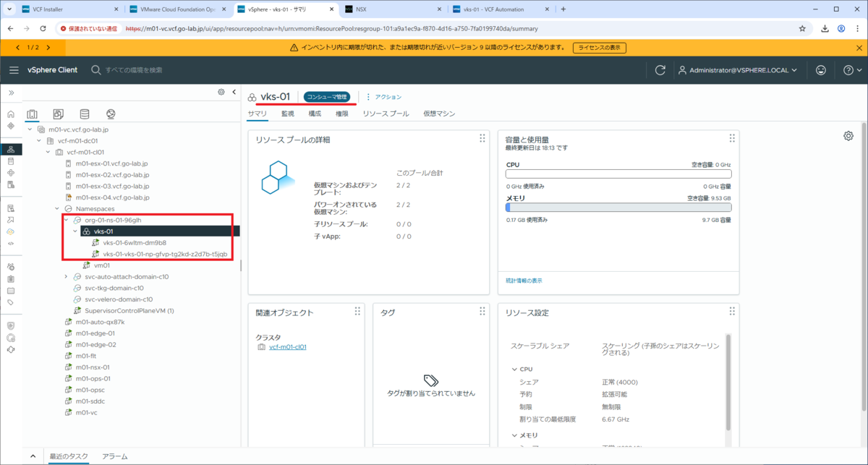
Task: Open Tags and Custom Attributes icon
Action: (x=10, y=302)
